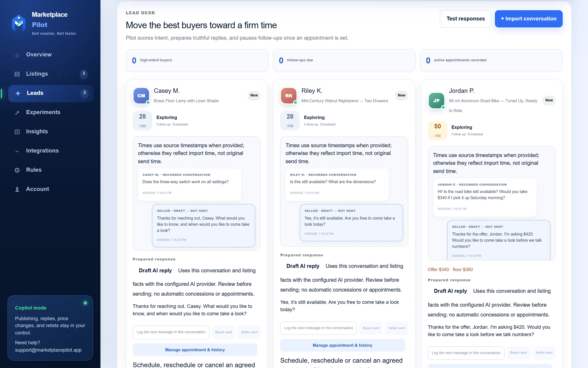The height and width of the screenshot is (368, 588).
Task: Click Jordan's 50/100 intent score
Action: (x=437, y=130)
